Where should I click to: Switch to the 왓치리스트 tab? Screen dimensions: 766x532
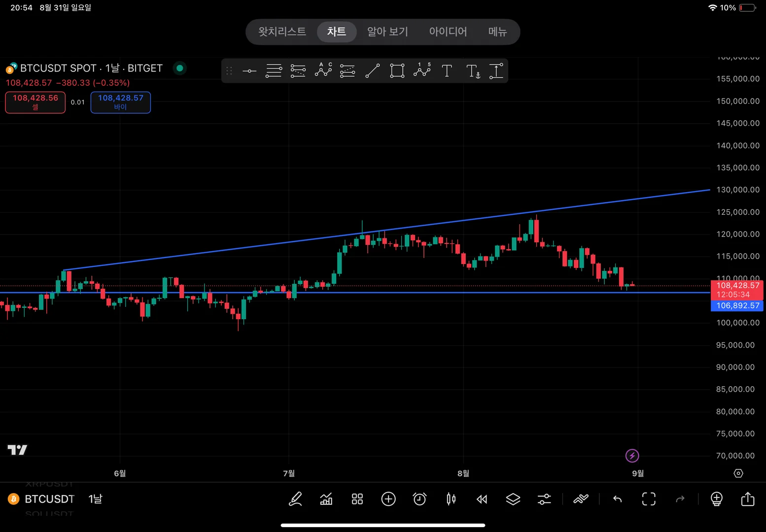(x=282, y=32)
